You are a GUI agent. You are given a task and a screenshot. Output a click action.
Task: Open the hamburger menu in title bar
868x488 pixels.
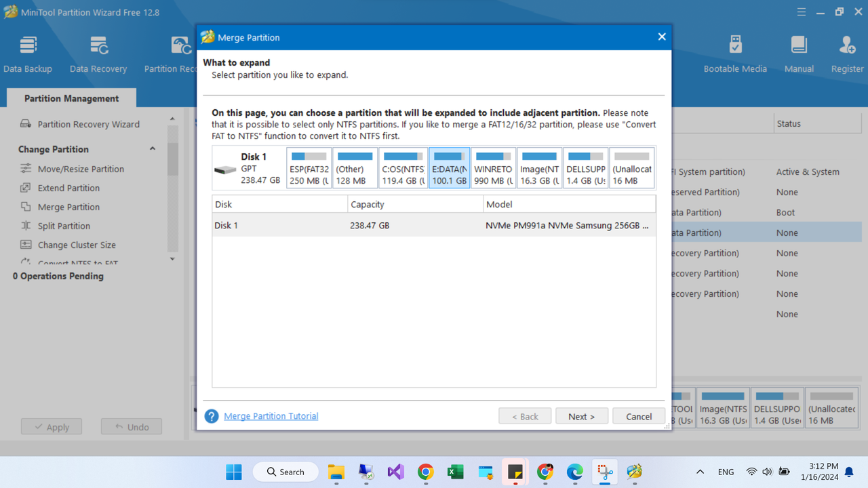(802, 12)
